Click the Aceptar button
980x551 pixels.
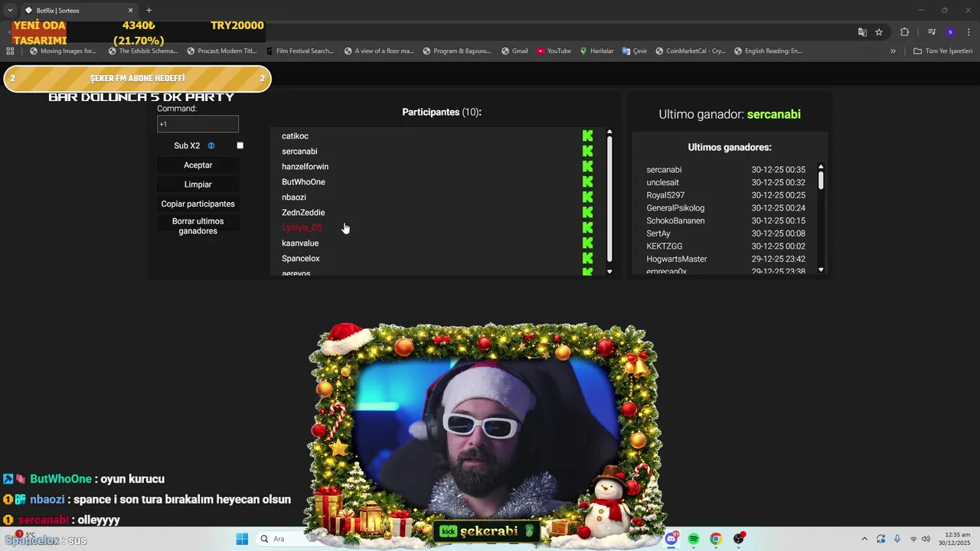(x=198, y=165)
